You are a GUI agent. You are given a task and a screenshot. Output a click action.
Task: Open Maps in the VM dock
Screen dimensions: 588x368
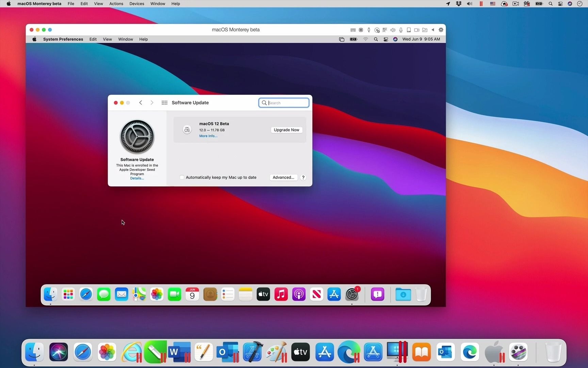click(139, 294)
